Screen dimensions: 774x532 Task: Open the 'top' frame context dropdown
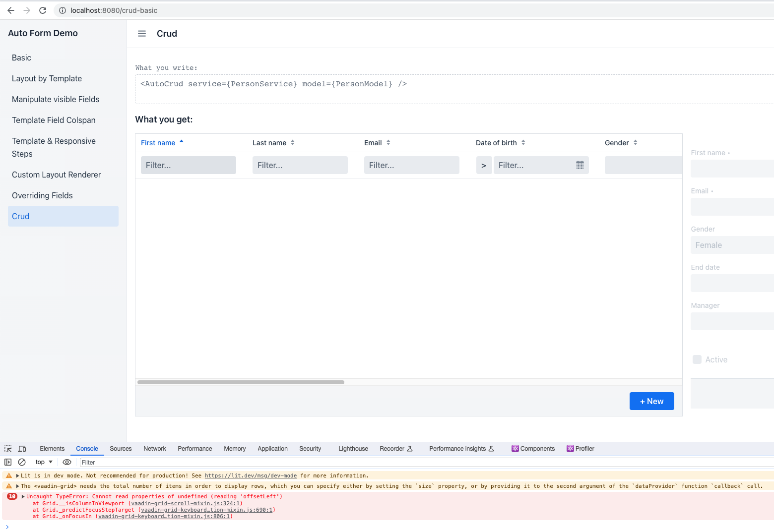pyautogui.click(x=43, y=462)
